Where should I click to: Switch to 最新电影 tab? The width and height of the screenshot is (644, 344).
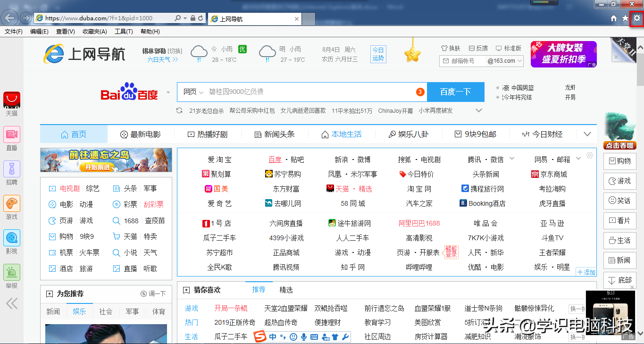[x=141, y=134]
